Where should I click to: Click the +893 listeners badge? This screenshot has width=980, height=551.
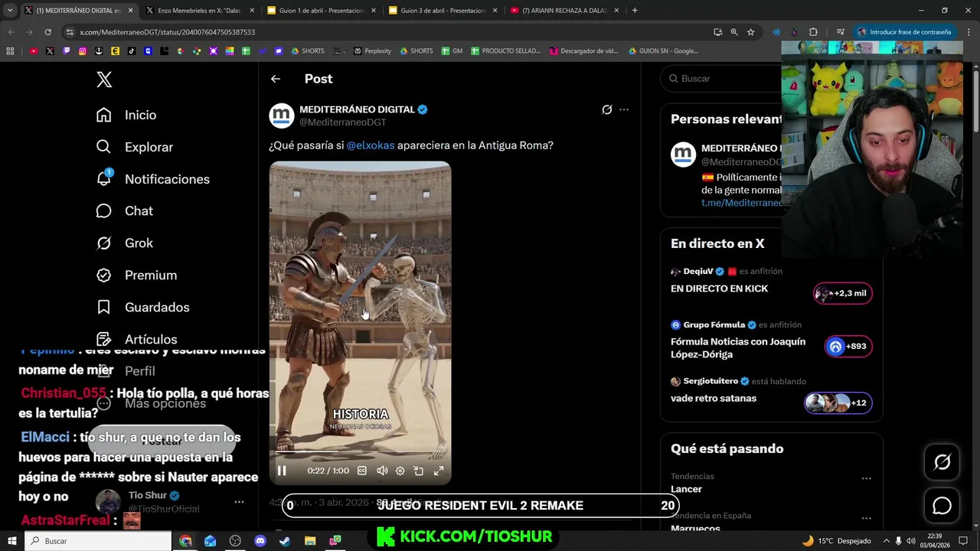coord(848,347)
